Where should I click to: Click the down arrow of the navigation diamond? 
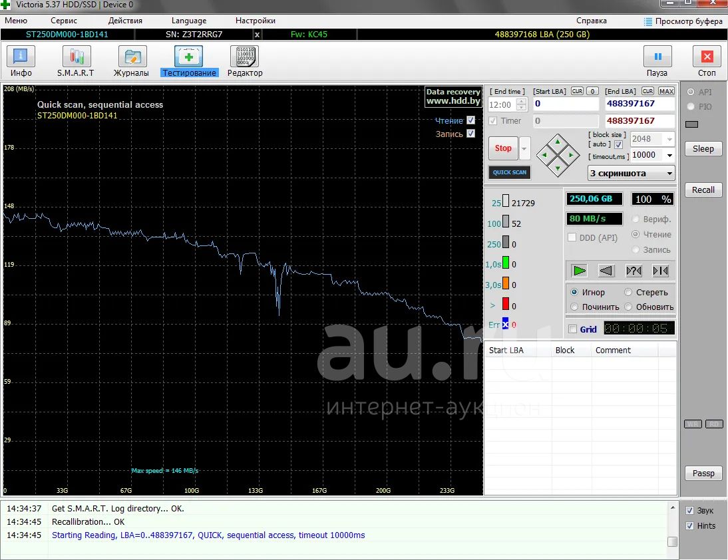point(558,168)
